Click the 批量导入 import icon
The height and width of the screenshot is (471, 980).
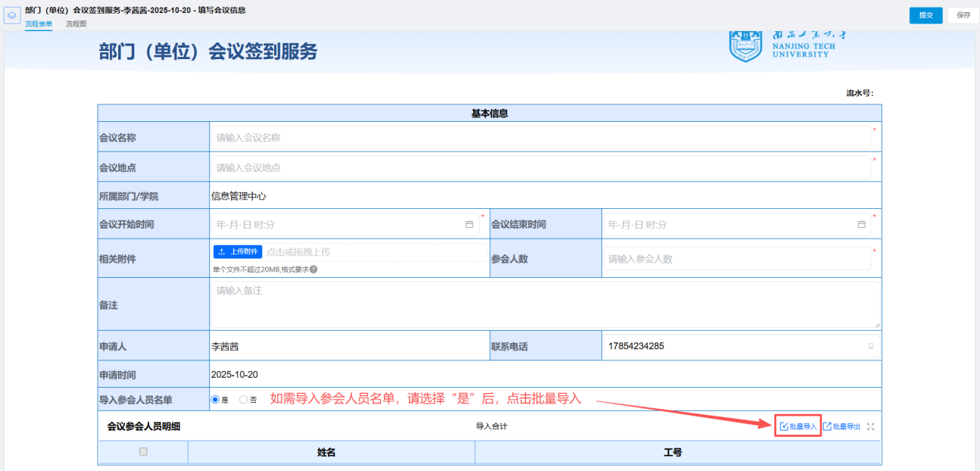784,427
